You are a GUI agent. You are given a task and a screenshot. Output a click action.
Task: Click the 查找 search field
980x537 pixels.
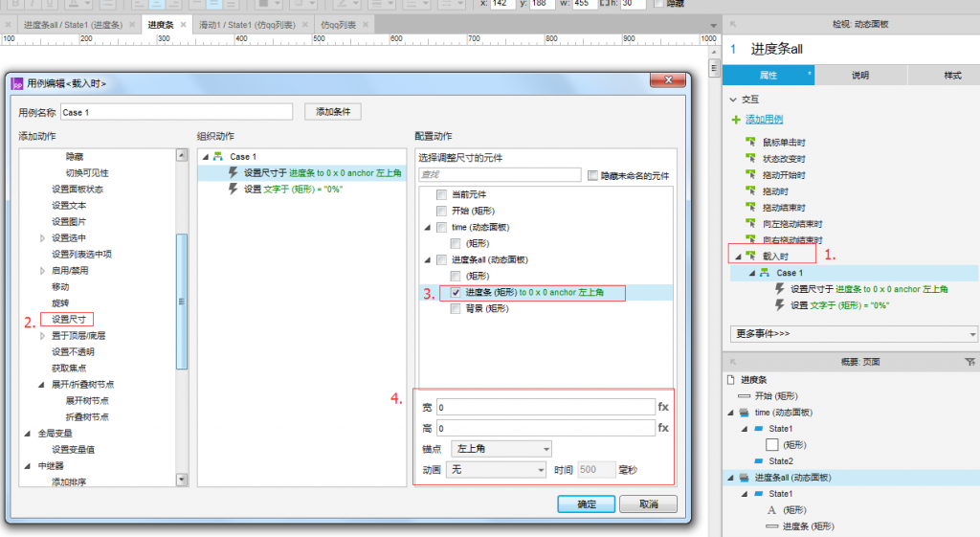[x=500, y=174]
